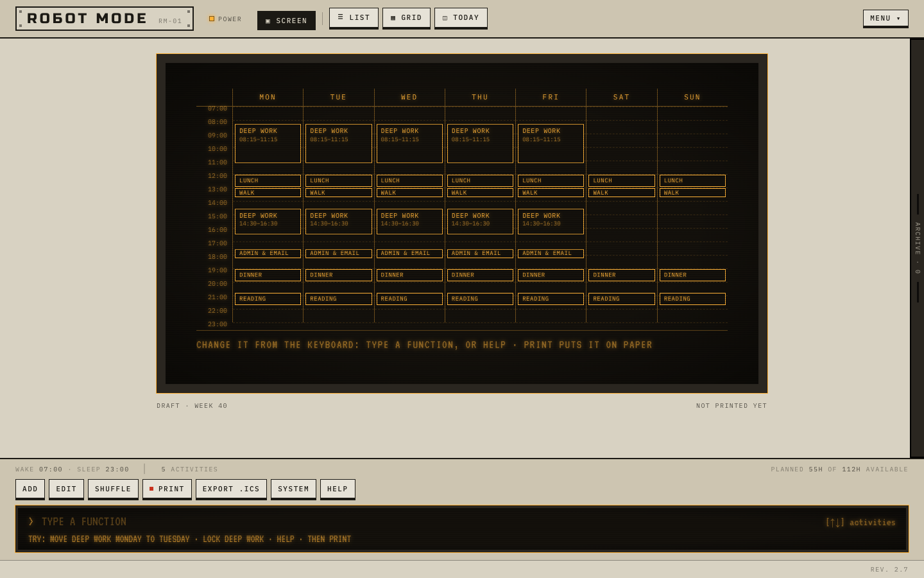
Task: Click the Draft Week 40 label
Action: (x=192, y=406)
